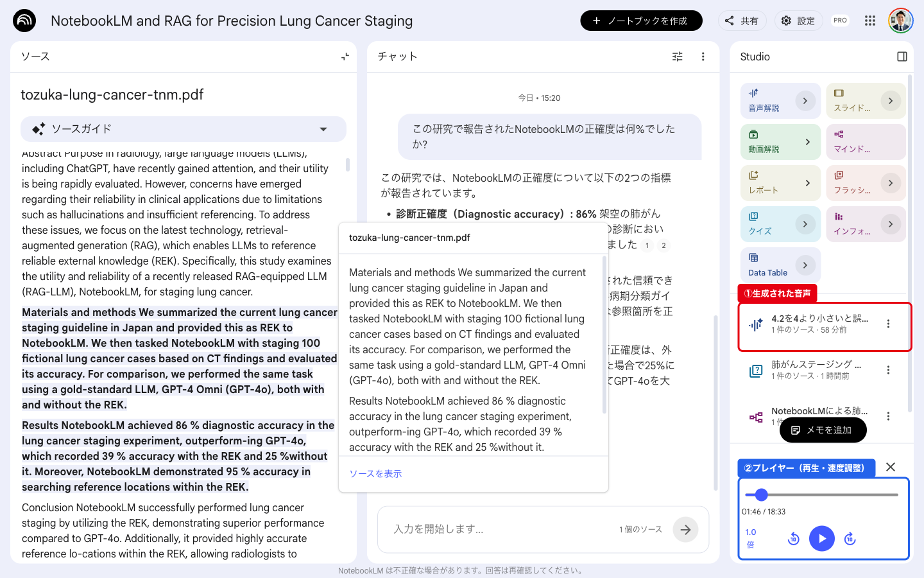Open more options for 肺がんステージング item

(x=888, y=370)
